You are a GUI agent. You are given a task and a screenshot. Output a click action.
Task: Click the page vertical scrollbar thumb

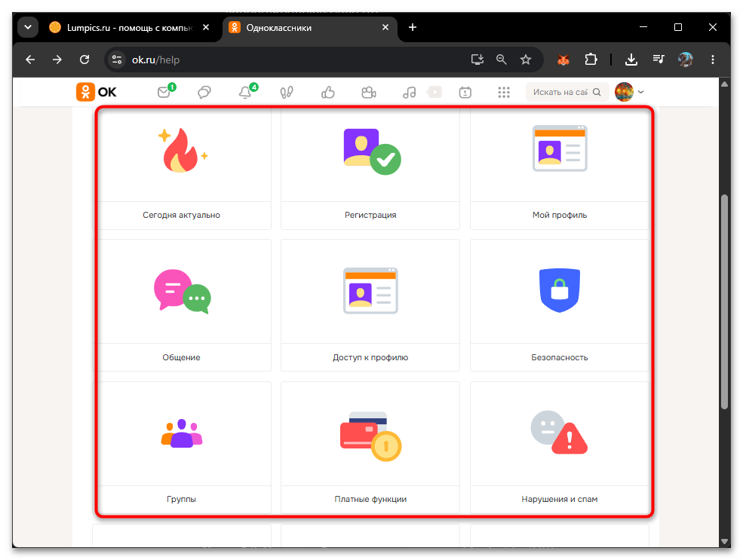pos(724,301)
